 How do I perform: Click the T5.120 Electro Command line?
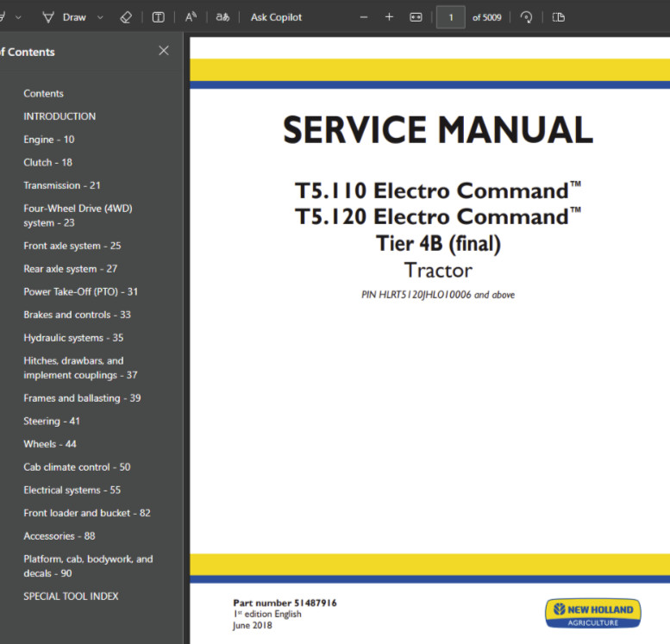[438, 216]
